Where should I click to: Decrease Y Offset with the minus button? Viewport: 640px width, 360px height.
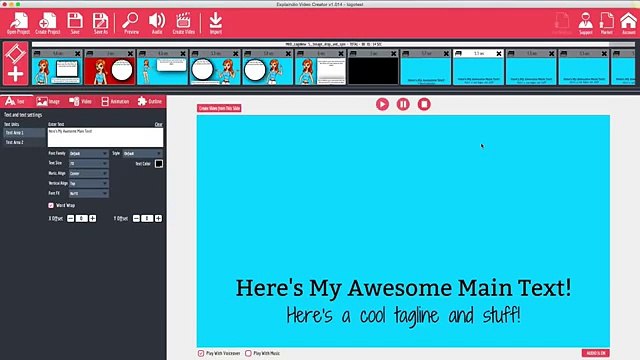click(x=136, y=219)
